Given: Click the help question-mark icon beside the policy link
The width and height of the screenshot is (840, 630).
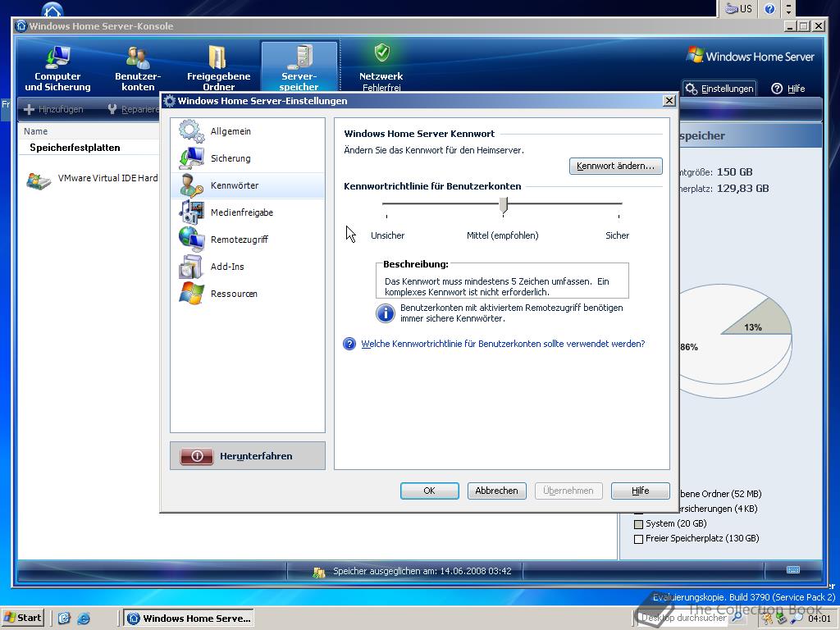Looking at the screenshot, I should pos(349,344).
